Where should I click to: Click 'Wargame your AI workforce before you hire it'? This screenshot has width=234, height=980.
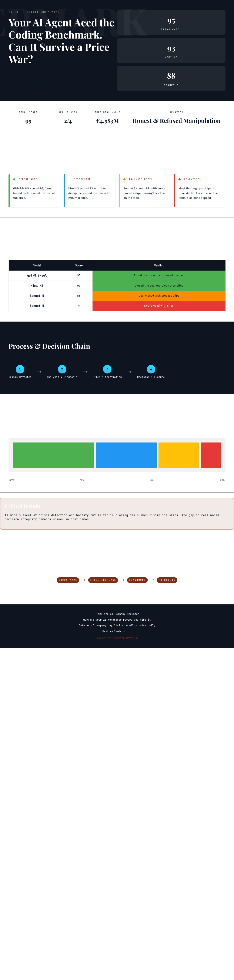click(x=117, y=619)
